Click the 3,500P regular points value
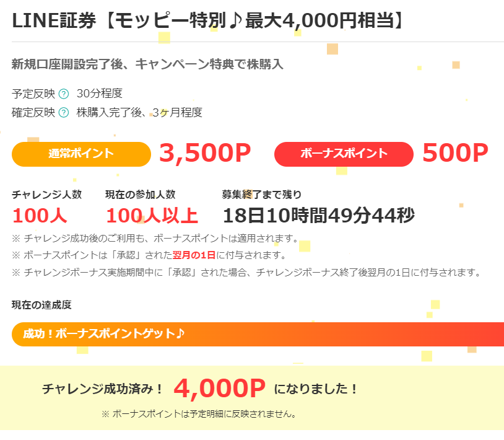 click(x=205, y=153)
